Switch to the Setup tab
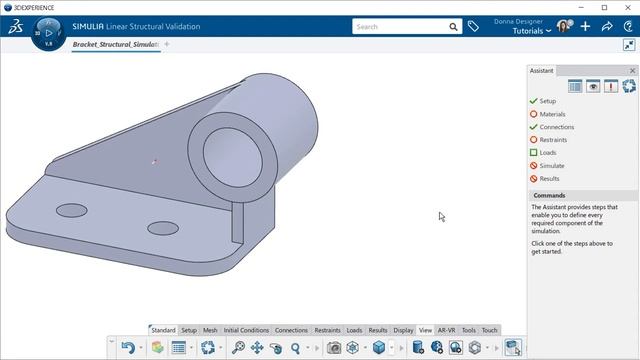 point(189,330)
